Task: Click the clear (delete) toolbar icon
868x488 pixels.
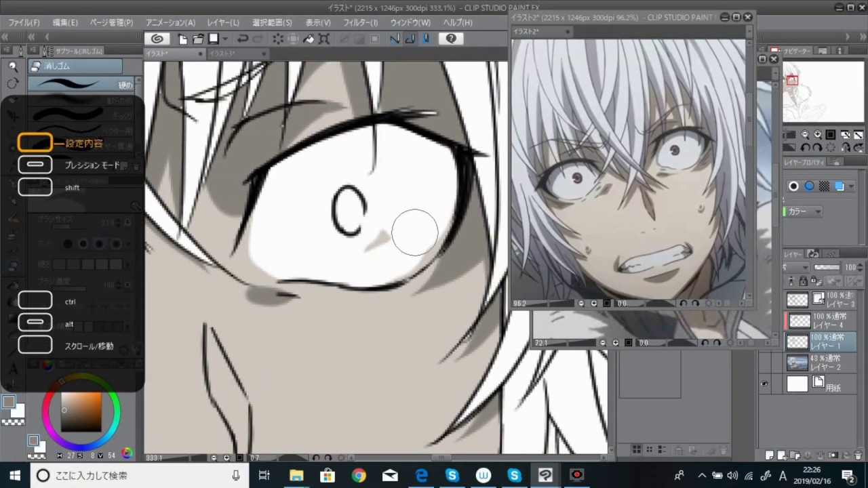Action: (x=278, y=39)
